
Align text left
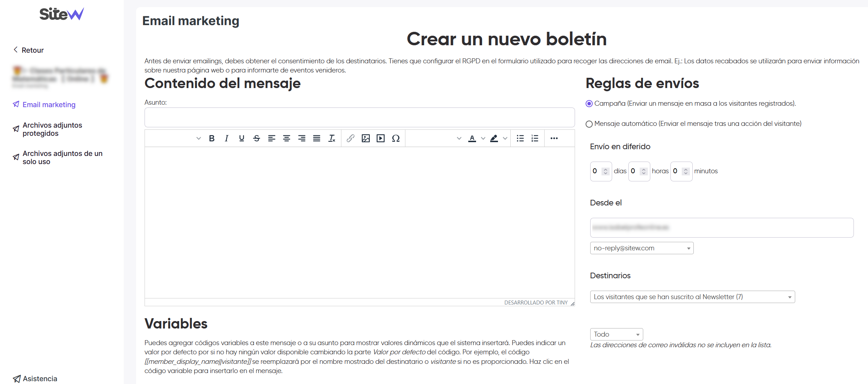click(271, 138)
